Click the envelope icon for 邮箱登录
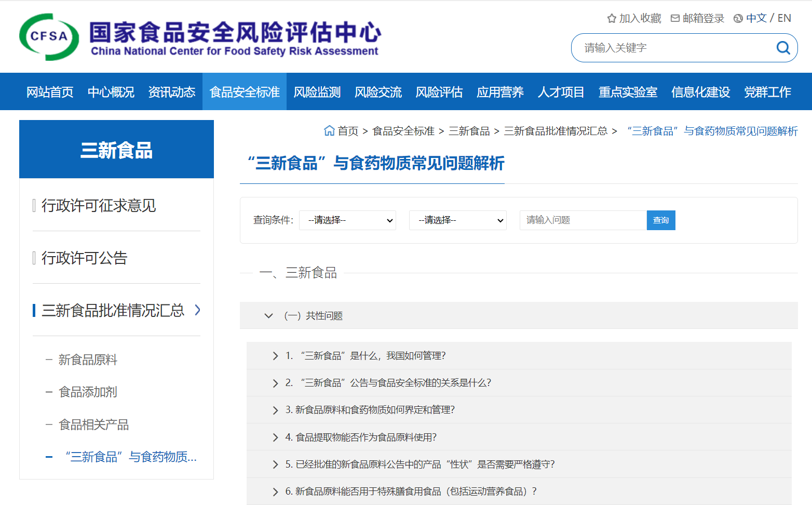This screenshot has width=812, height=505. click(x=675, y=19)
